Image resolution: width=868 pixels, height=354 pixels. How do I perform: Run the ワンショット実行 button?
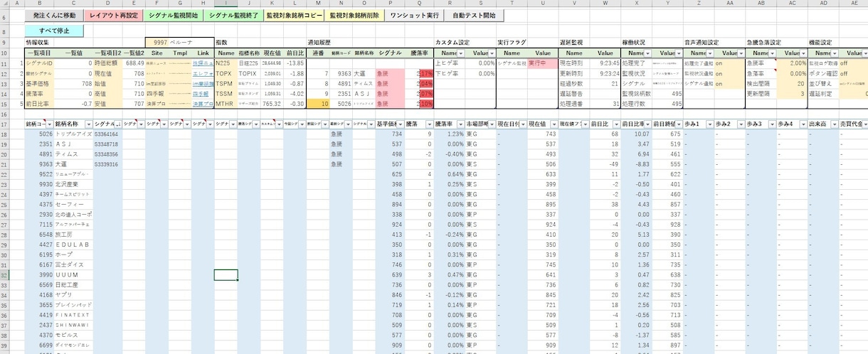click(414, 15)
